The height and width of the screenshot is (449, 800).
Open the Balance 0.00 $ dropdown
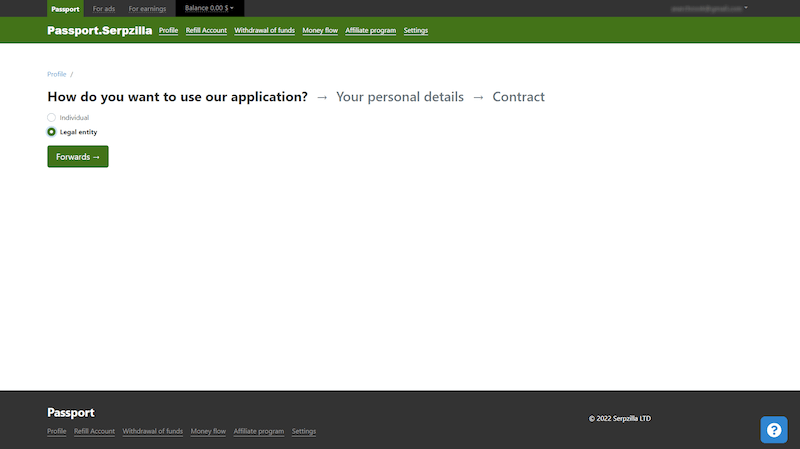pos(209,8)
